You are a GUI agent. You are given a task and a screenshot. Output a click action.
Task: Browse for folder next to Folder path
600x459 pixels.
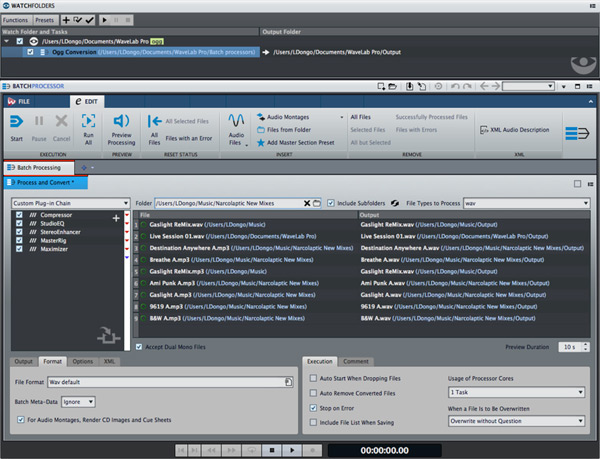coord(317,203)
